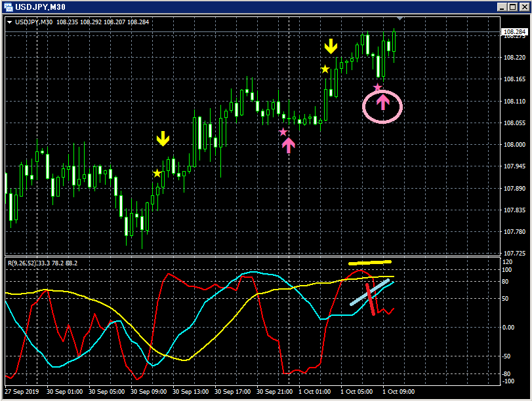Select the pink star near 30 Sep 21:00
Screen dimensions: 532x401
point(283,132)
